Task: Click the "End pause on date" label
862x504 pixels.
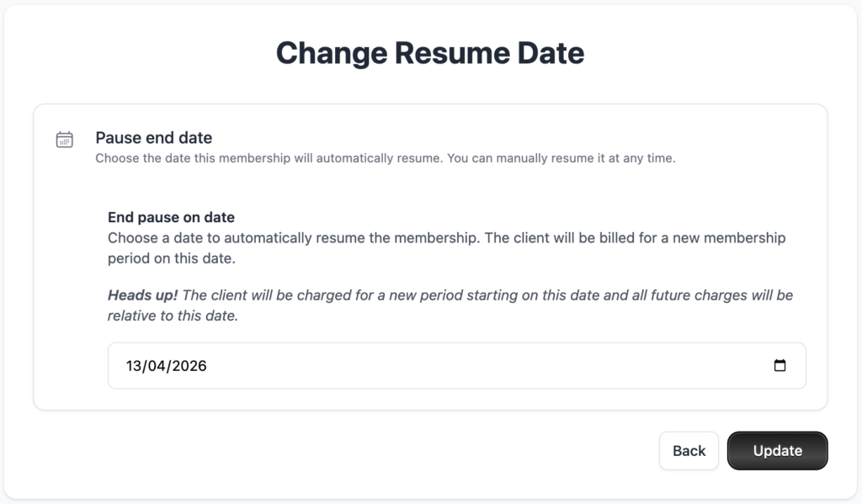Action: coord(171,218)
